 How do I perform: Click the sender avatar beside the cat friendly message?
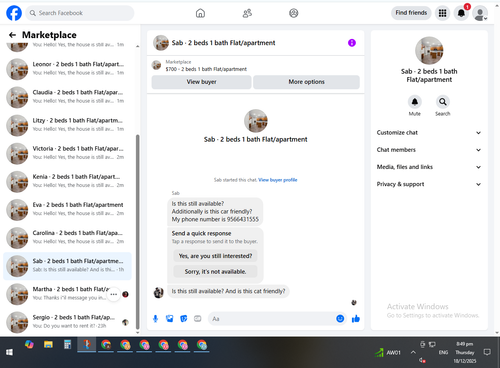[x=158, y=293]
